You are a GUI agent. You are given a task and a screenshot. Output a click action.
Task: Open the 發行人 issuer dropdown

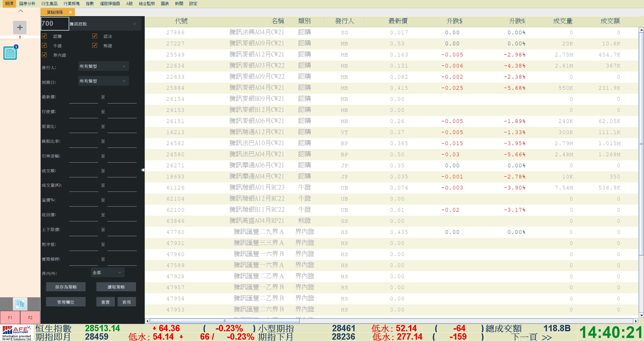103,66
